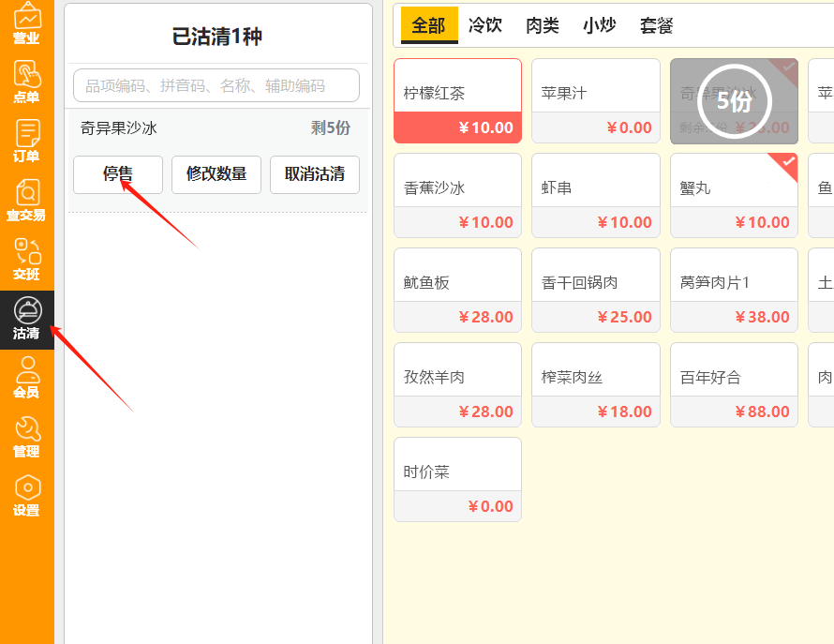Select the 沽清 sold-out sidebar icon

26,320
